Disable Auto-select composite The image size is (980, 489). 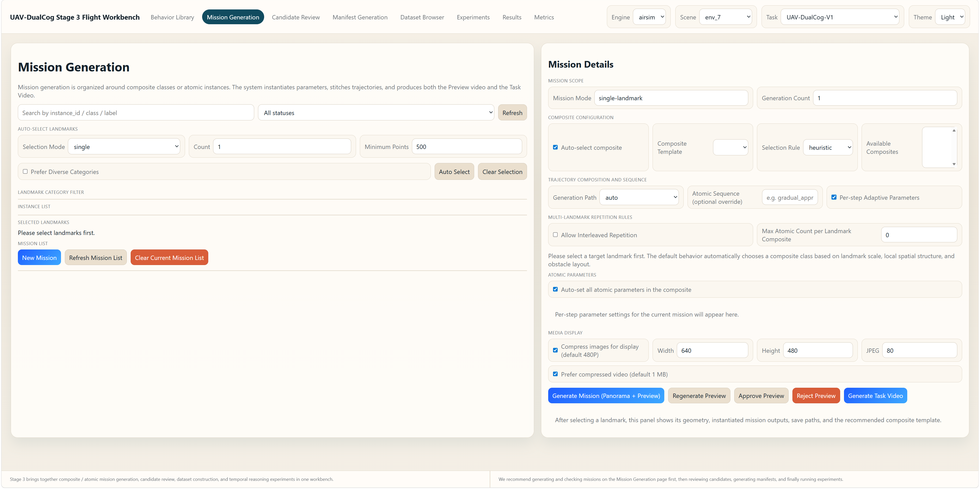click(x=555, y=147)
